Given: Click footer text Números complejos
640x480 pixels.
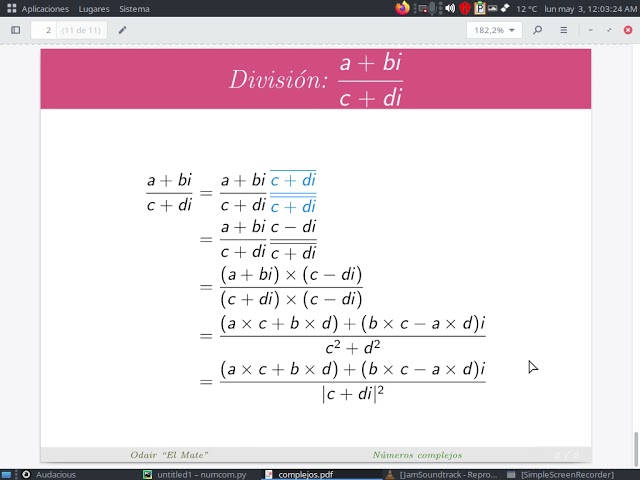Looking at the screenshot, I should pos(417,455).
